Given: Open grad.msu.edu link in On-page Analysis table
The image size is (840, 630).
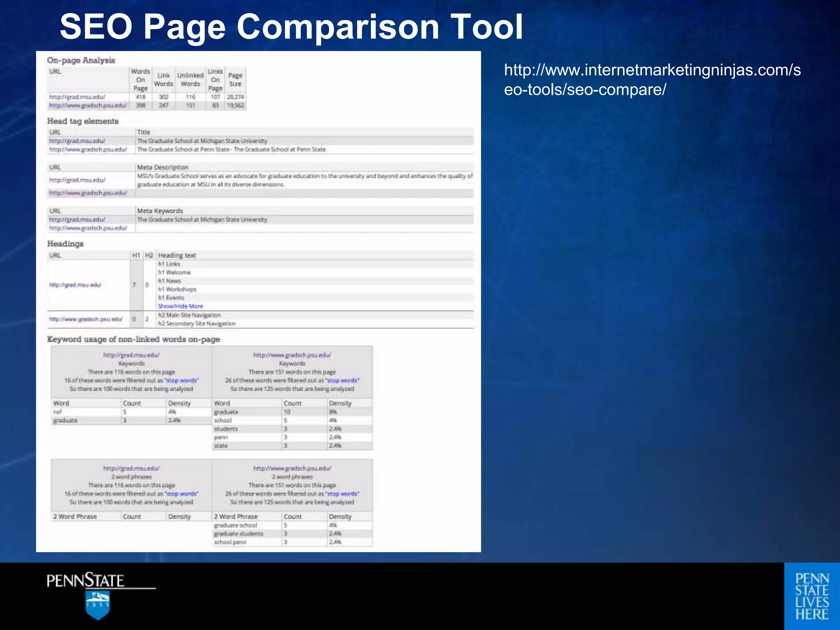Looking at the screenshot, I should (x=77, y=97).
